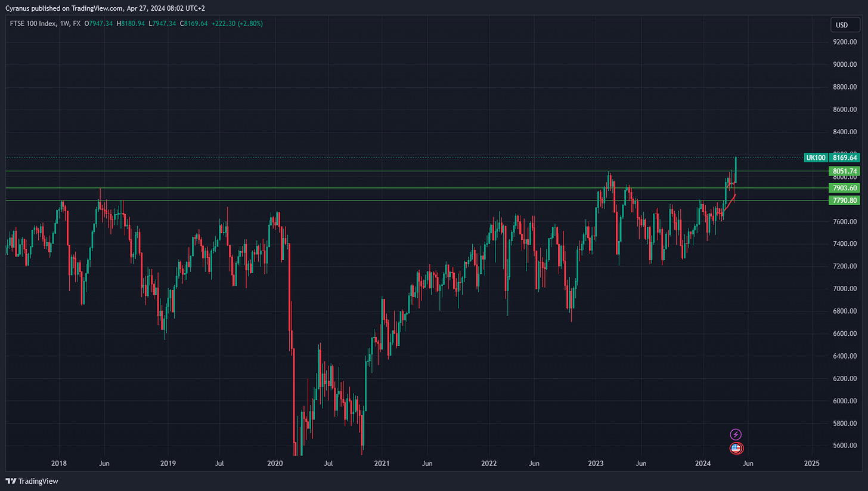Click the 2023 time axis label
The image size is (868, 491).
pos(596,463)
